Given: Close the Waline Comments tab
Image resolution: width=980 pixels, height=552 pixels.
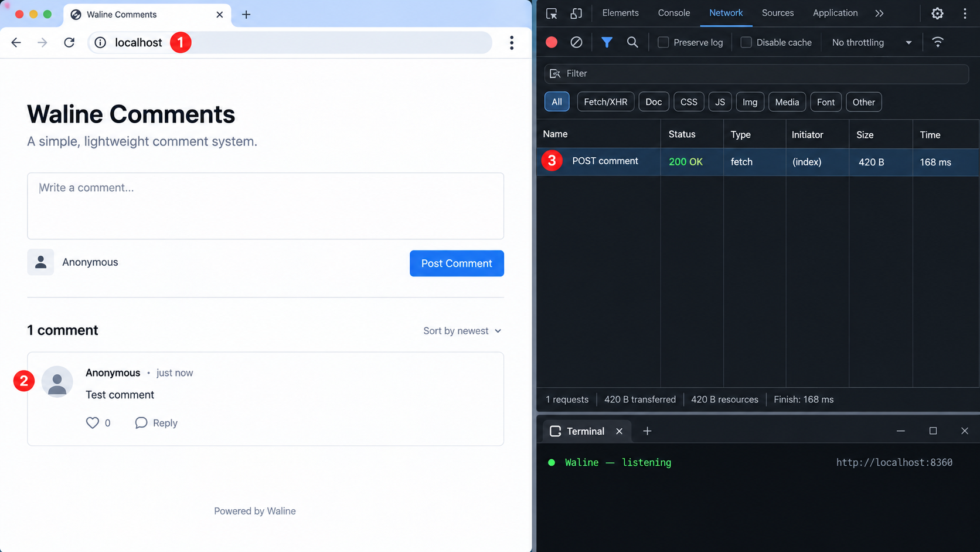Looking at the screenshot, I should 220,15.
